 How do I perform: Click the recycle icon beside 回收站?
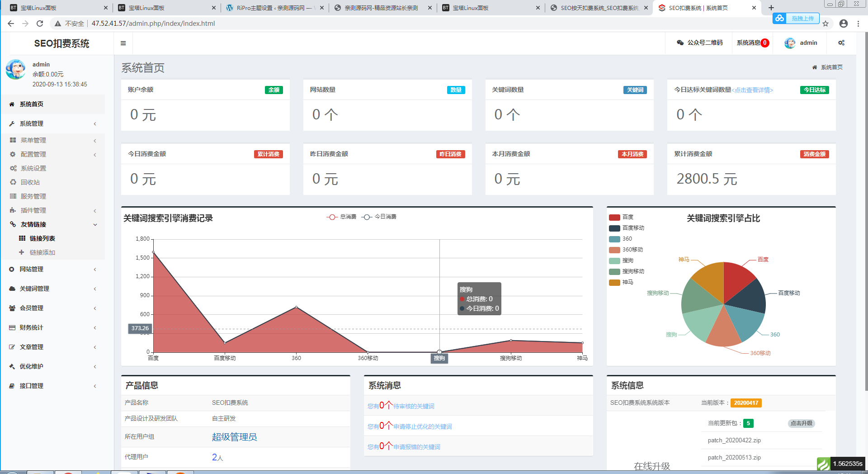pyautogui.click(x=13, y=182)
